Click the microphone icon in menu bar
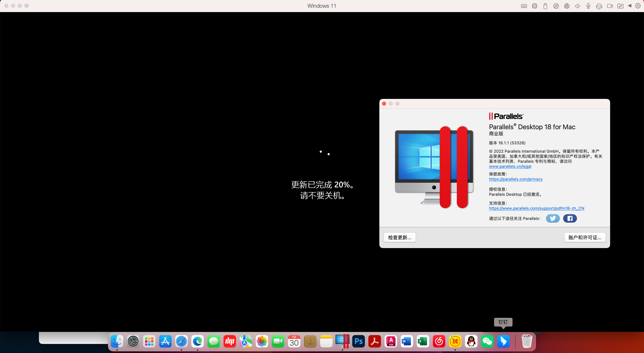Image resolution: width=644 pixels, height=353 pixels. [588, 6]
